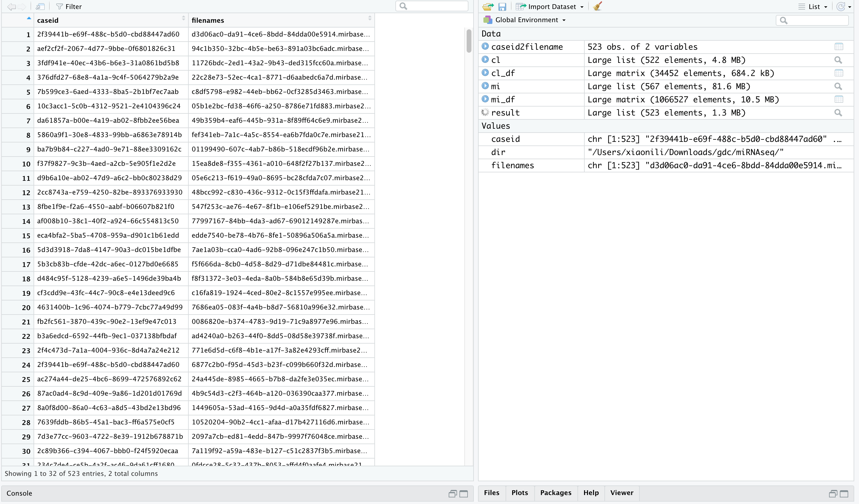859x504 pixels.
Task: Refresh the environment pane
Action: [841, 7]
